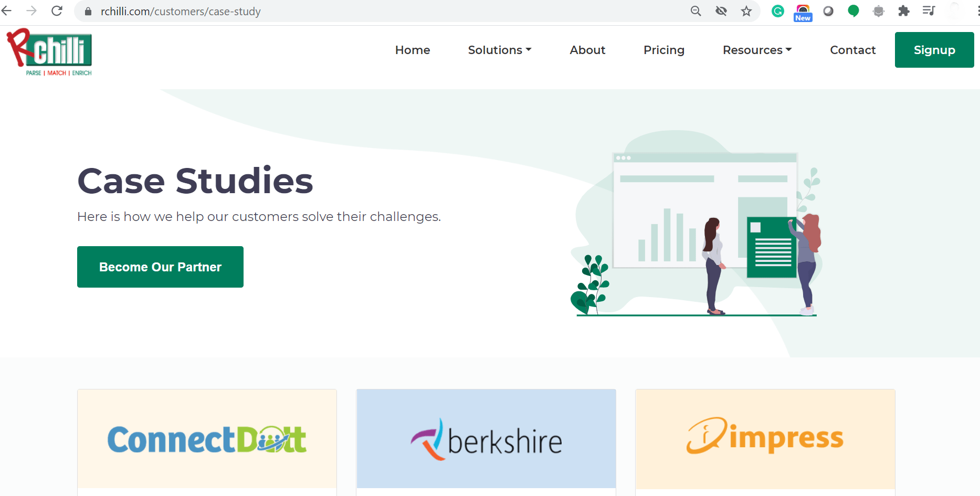Viewport: 980px width, 496px height.
Task: Click the green speech bubble extension icon
Action: pyautogui.click(x=853, y=11)
